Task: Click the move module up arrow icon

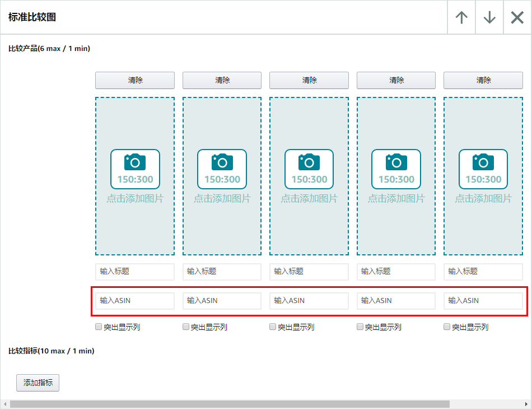Action: tap(461, 17)
